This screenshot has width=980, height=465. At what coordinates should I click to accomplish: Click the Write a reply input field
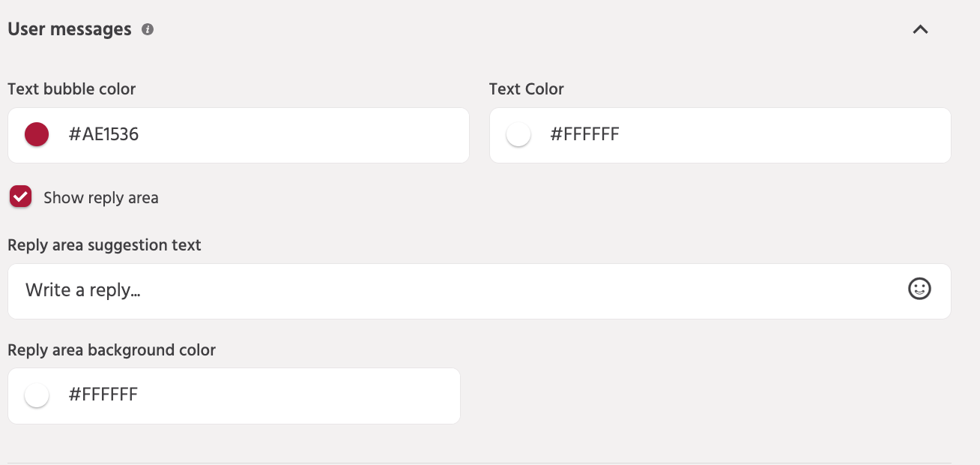pos(300,291)
